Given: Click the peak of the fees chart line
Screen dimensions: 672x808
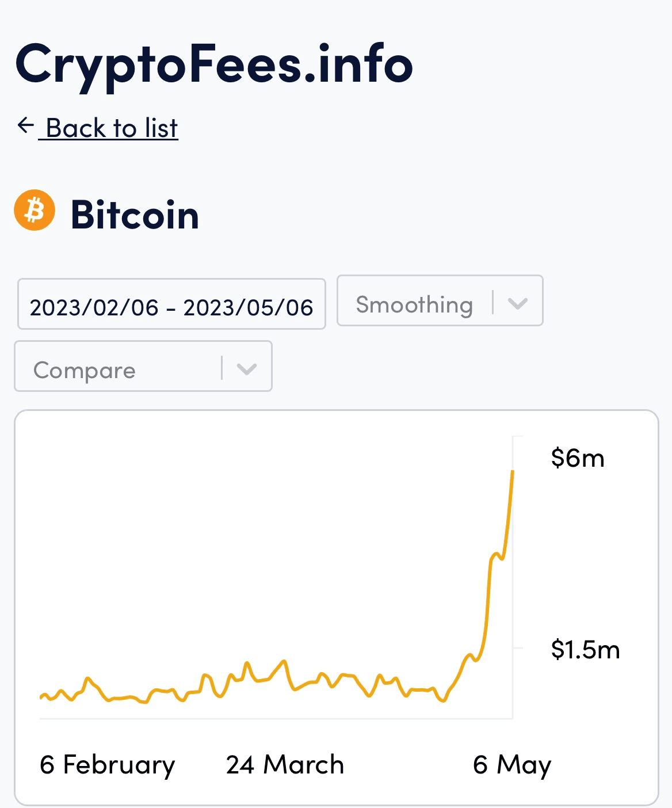Looking at the screenshot, I should click(x=511, y=472).
